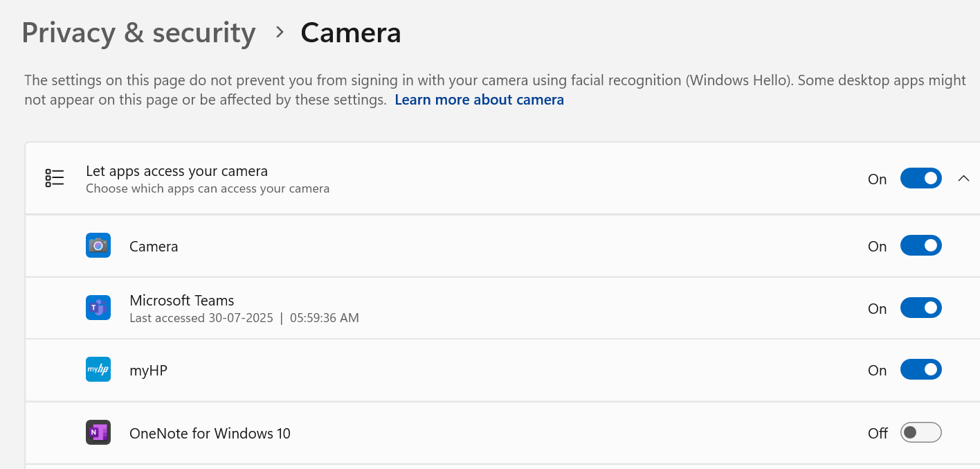Click the Camera app icon
This screenshot has width=980, height=469.
pos(98,246)
